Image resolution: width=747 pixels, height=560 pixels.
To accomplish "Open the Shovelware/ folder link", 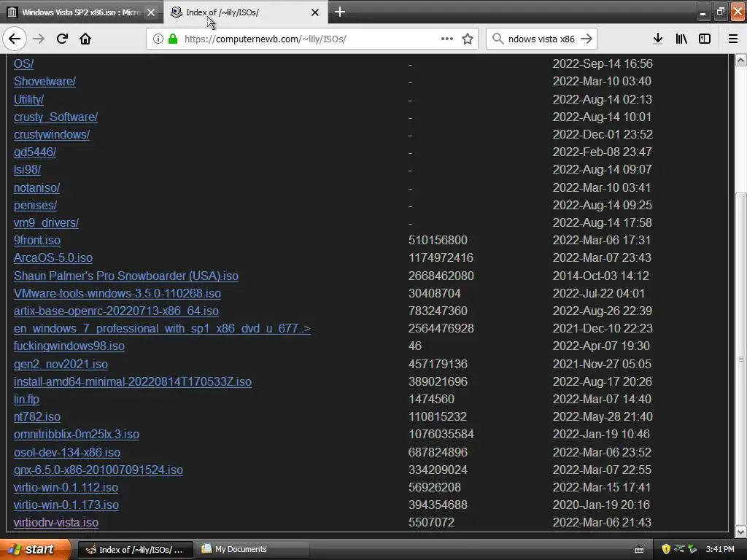I will point(44,82).
